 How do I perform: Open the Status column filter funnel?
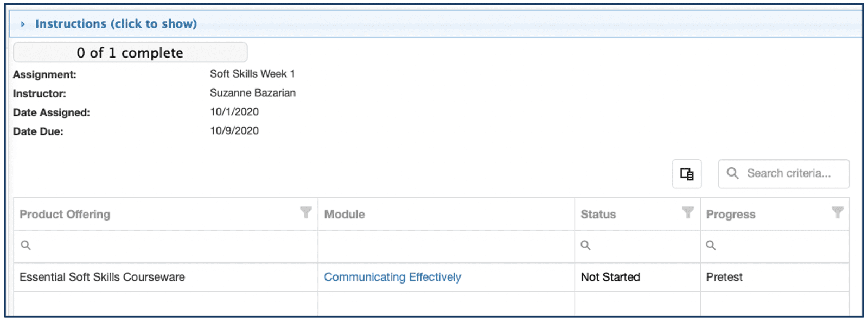click(x=688, y=212)
